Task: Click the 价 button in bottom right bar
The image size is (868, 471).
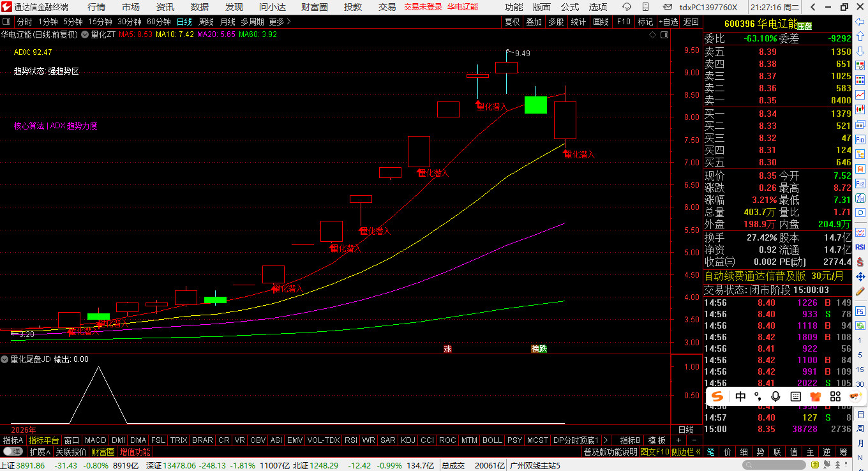Action: click(x=727, y=451)
